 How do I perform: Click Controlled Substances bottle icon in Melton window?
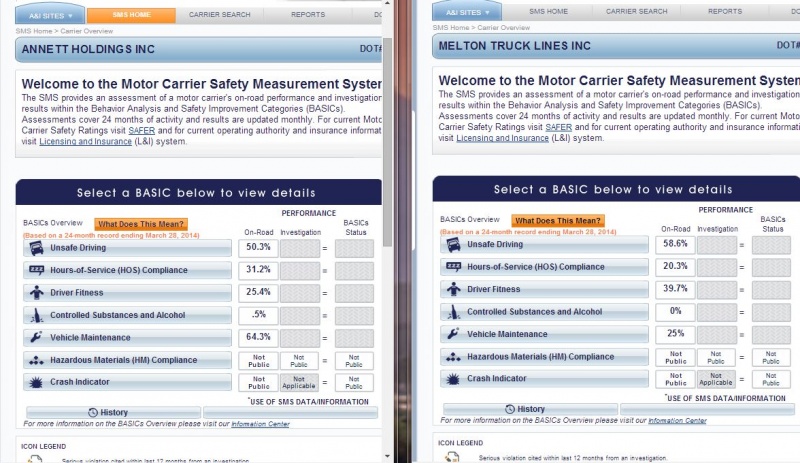point(454,312)
